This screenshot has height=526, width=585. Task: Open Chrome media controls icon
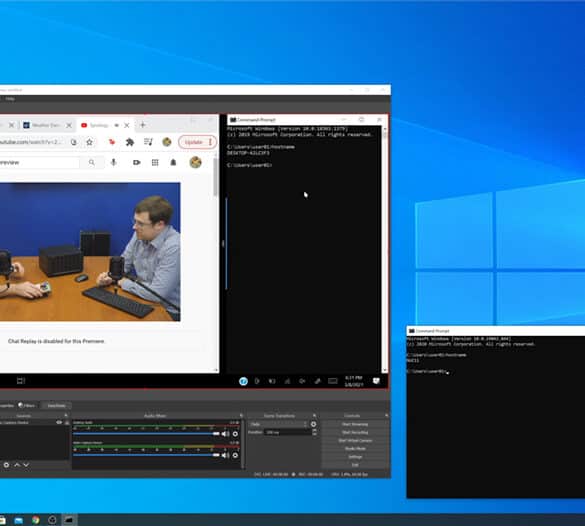(148, 142)
